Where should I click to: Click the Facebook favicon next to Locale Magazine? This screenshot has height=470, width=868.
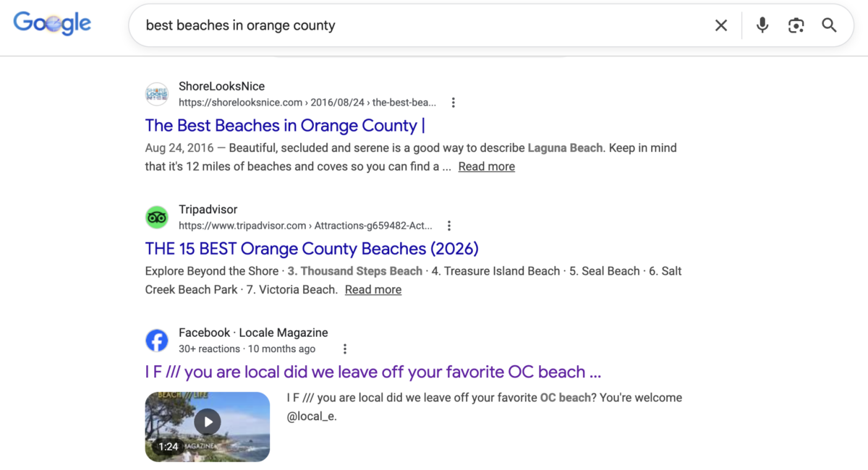click(x=157, y=341)
